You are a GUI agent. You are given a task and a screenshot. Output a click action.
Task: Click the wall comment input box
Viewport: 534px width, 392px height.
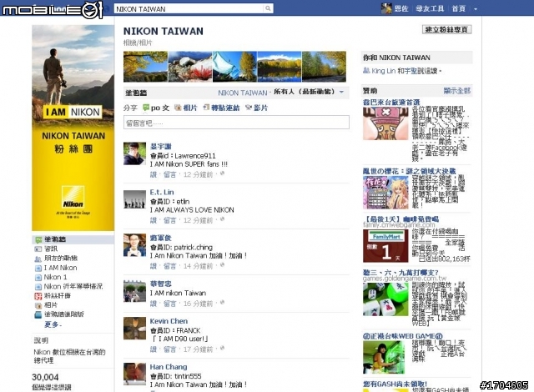pos(236,123)
